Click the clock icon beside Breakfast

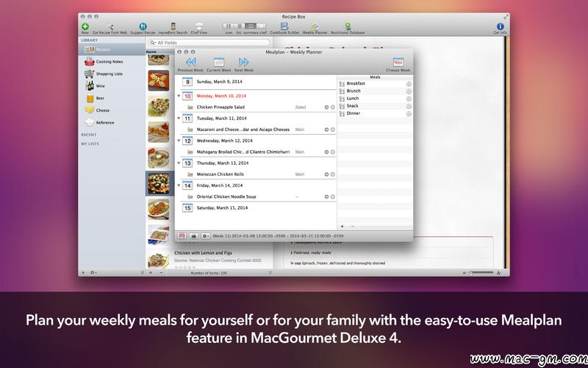point(409,84)
